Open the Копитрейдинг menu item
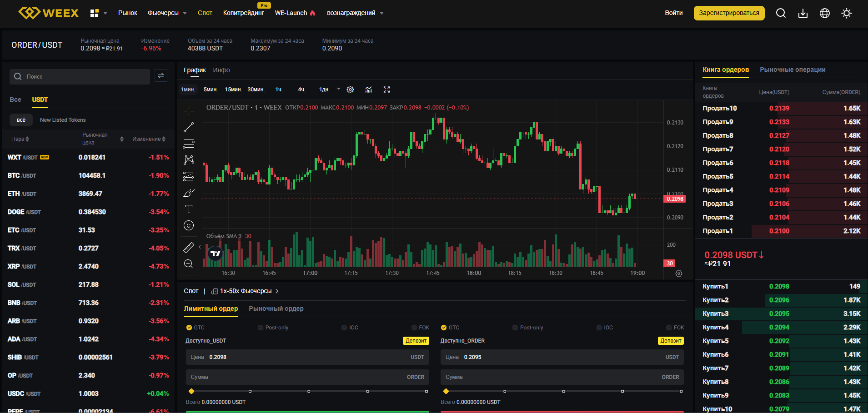 pos(244,13)
